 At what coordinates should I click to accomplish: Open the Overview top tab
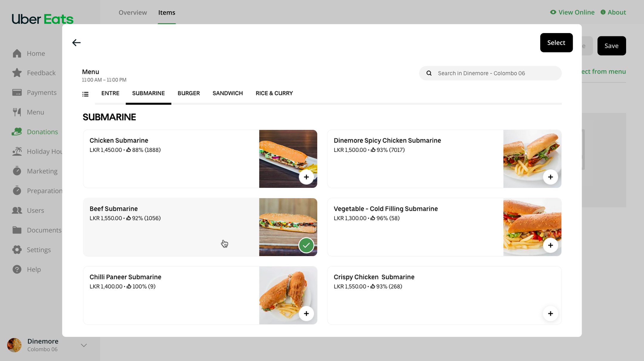click(133, 13)
